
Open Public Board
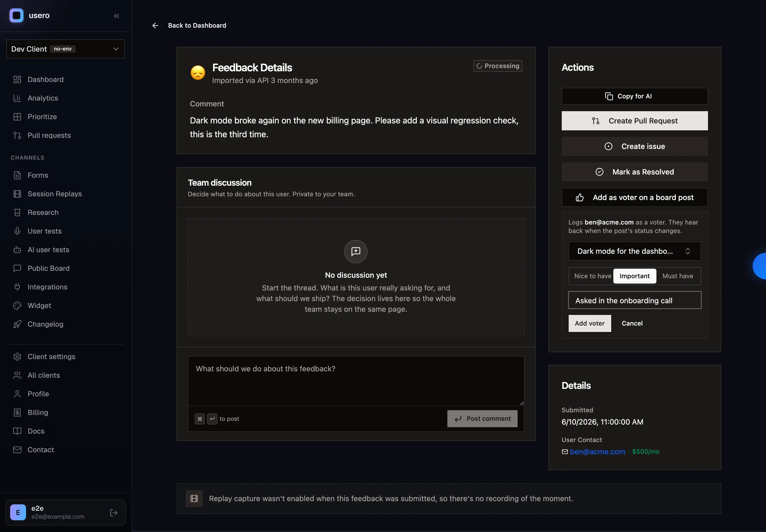click(66, 268)
